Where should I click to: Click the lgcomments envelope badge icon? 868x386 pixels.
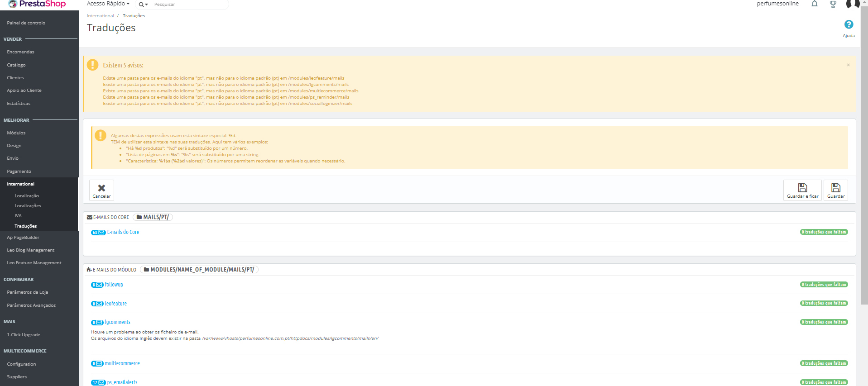97,323
